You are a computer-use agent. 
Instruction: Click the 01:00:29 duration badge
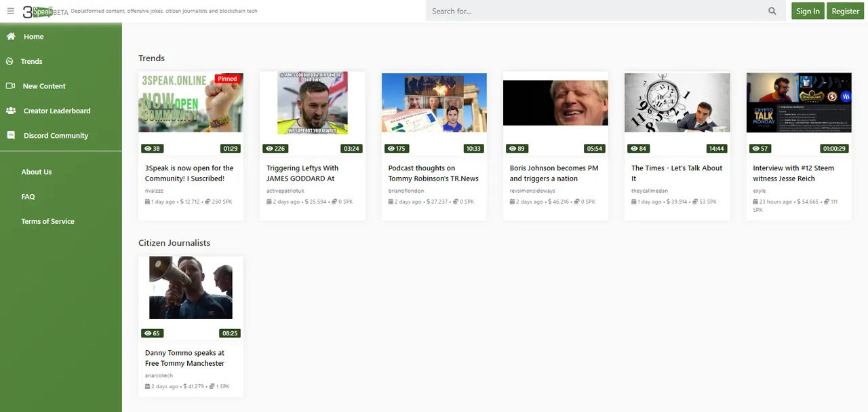point(833,149)
